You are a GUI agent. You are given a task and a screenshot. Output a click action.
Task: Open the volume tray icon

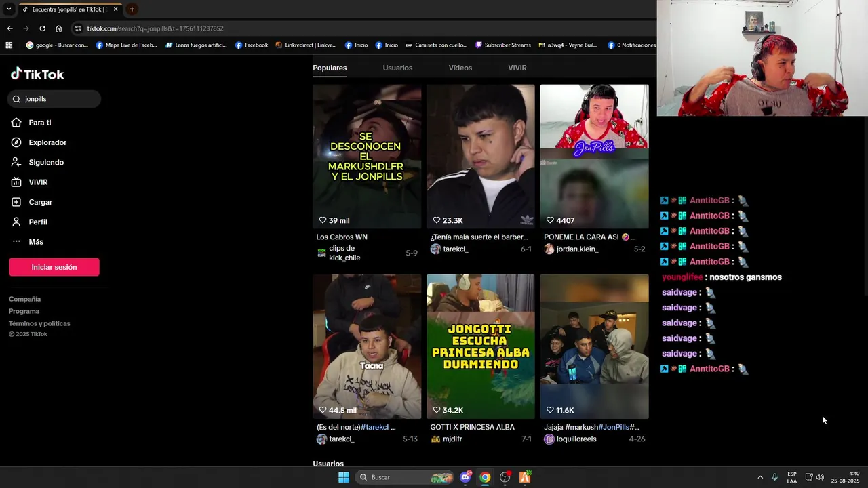pyautogui.click(x=820, y=477)
